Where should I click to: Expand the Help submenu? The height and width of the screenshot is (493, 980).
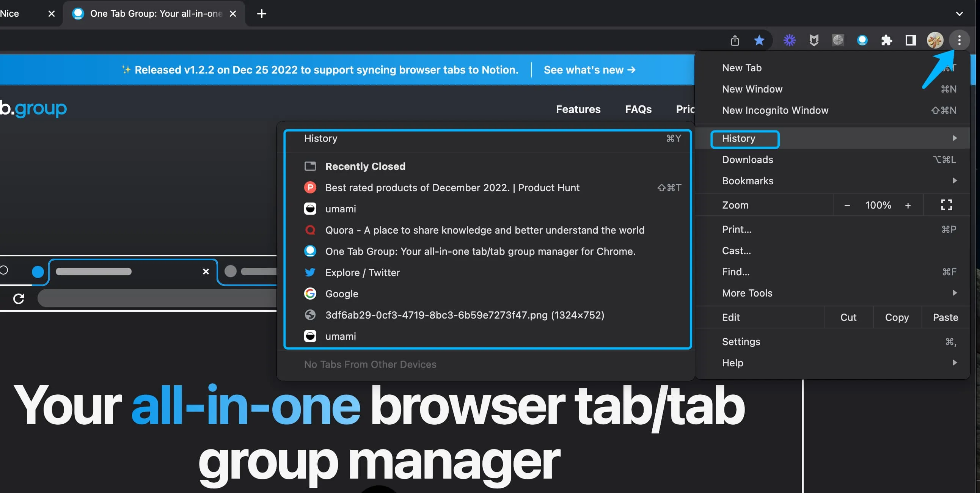(x=732, y=363)
